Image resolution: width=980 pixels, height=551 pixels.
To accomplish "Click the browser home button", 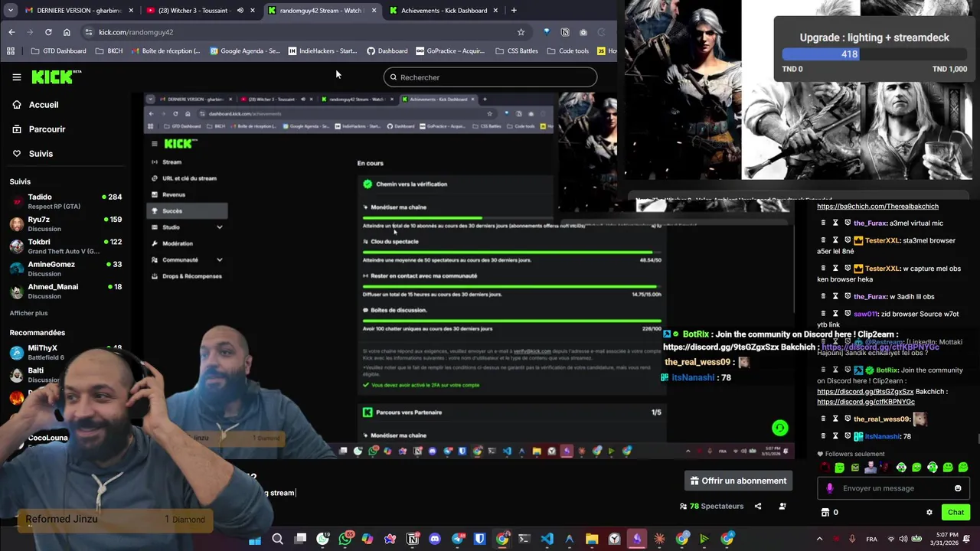I will click(67, 32).
